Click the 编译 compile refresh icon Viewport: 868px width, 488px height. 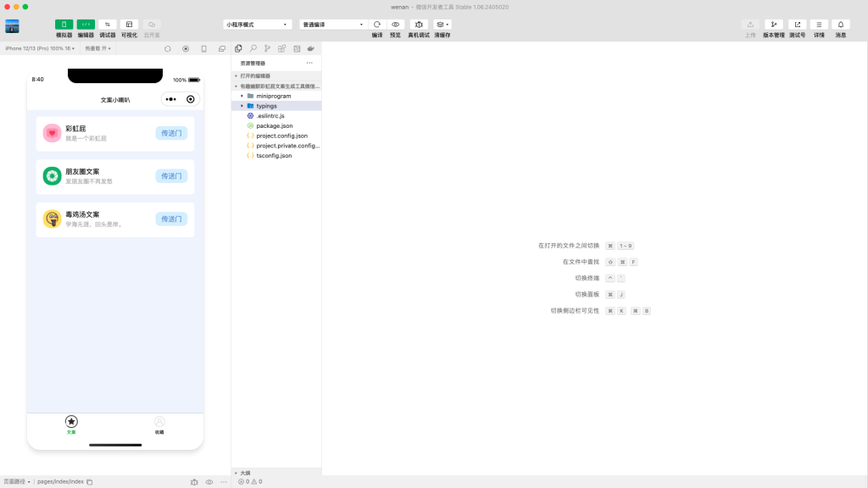[377, 25]
